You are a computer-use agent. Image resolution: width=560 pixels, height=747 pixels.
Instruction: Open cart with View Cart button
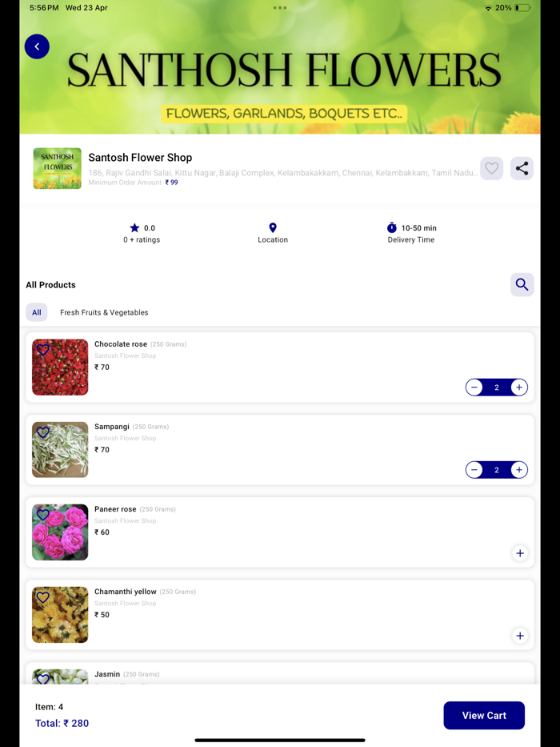(x=484, y=715)
